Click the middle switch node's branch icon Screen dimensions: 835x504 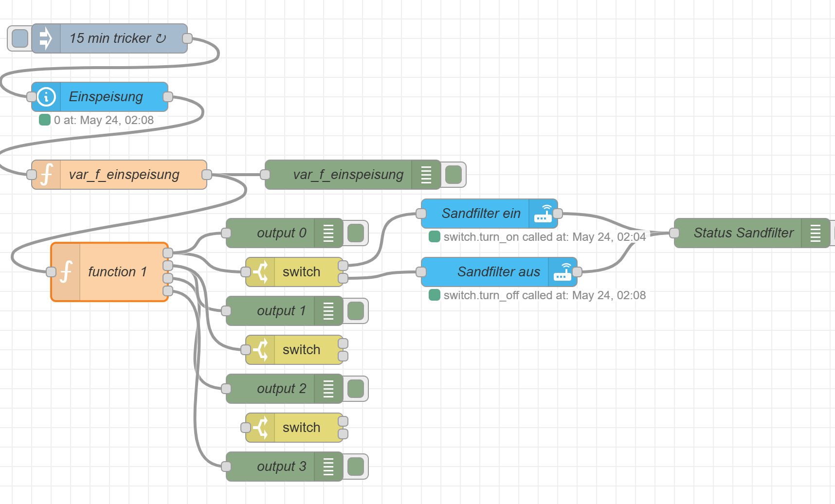[x=260, y=350]
